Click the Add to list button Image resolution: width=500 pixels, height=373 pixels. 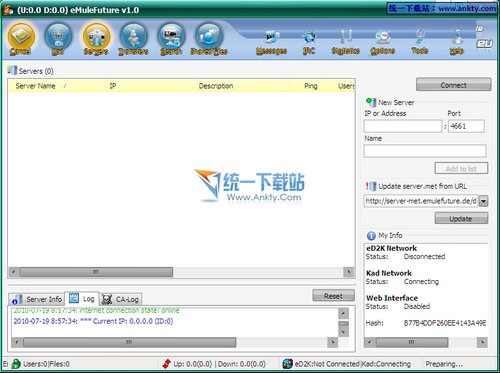[461, 168]
